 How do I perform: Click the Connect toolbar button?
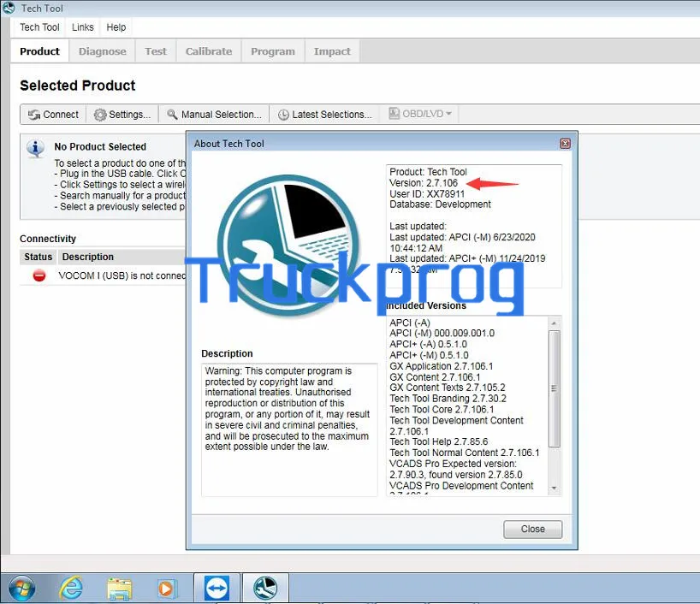(53, 115)
